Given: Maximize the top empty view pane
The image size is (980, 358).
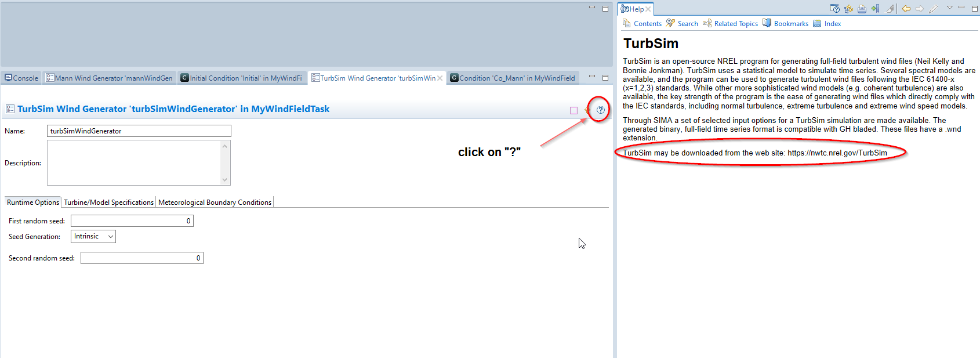Looking at the screenshot, I should (x=605, y=9).
